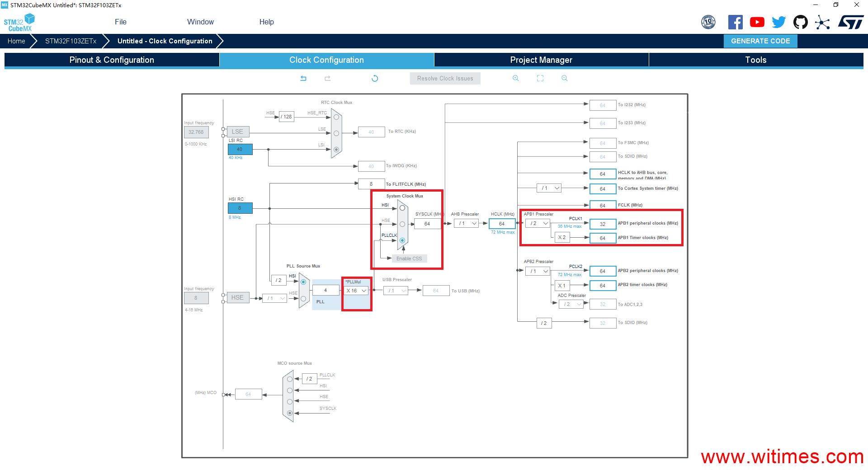The width and height of the screenshot is (868, 470).
Task: Open the Twitter icon
Action: point(779,22)
